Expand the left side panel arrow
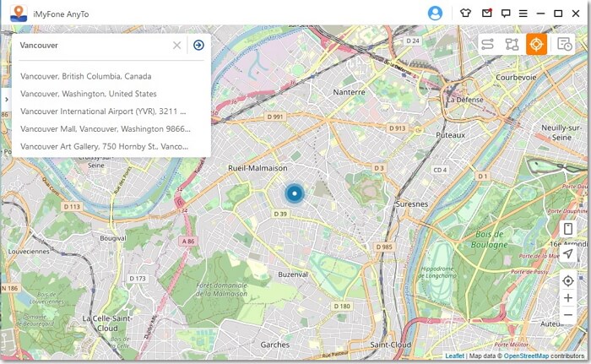Viewport: 591px width, 364px height. coord(6,99)
